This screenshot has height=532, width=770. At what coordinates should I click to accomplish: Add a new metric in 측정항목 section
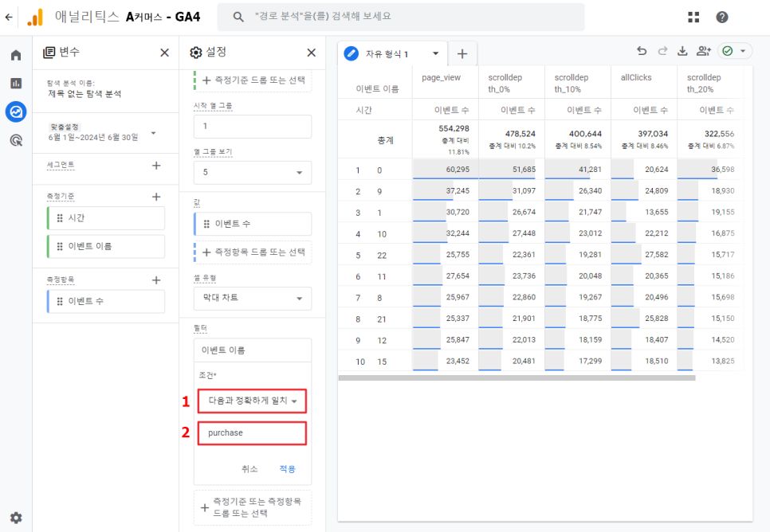156,280
